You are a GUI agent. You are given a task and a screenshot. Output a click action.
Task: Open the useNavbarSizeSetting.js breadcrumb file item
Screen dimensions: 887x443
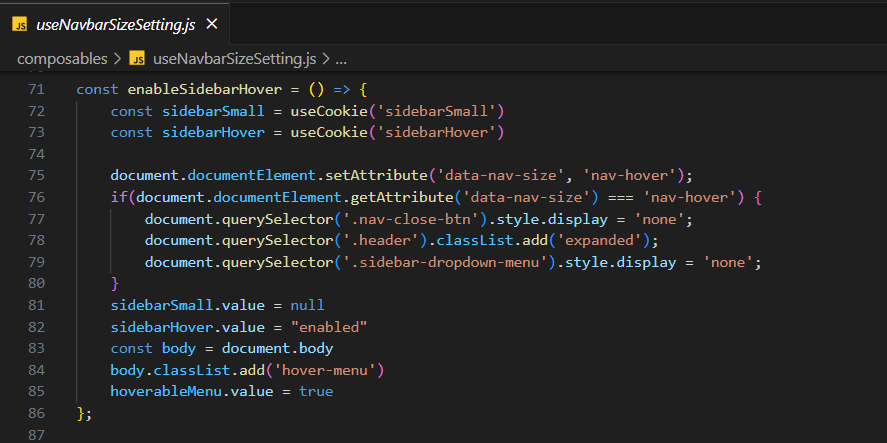click(x=234, y=58)
